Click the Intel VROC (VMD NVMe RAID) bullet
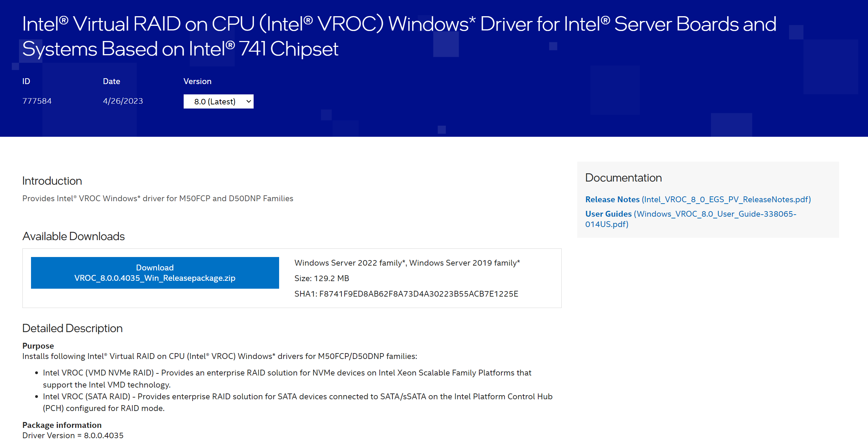Screen dimensions: 868x442 click(287, 379)
